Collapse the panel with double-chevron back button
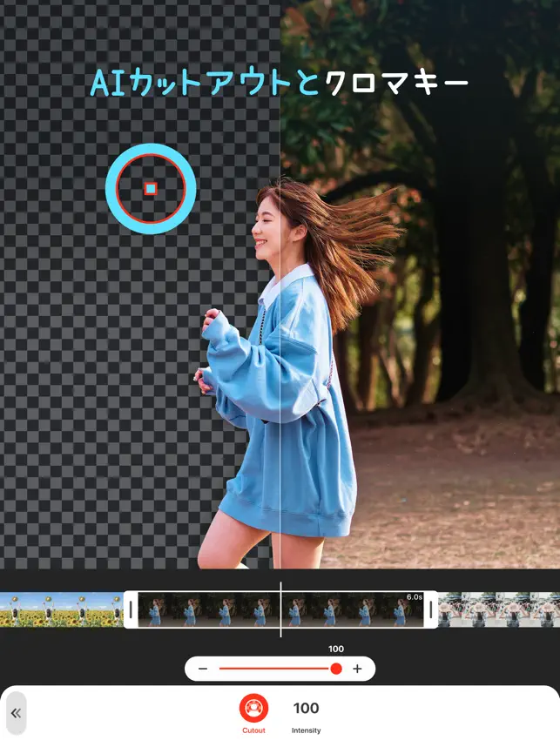The height and width of the screenshot is (747, 560). 16,713
